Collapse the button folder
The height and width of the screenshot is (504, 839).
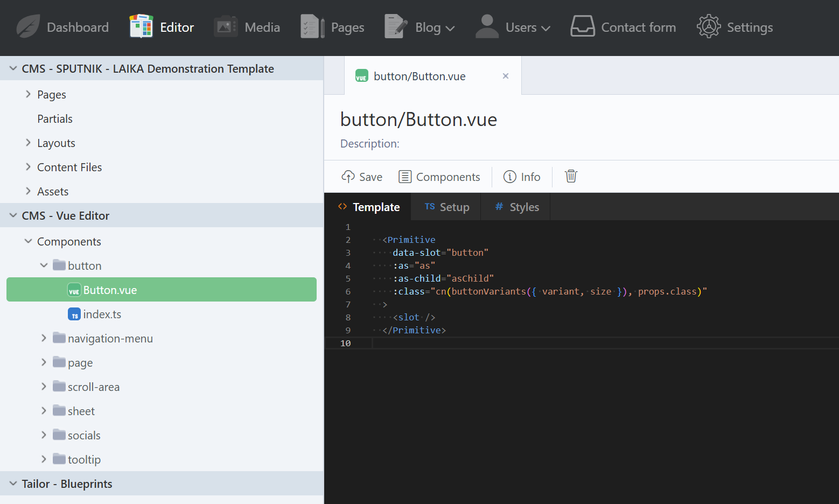44,265
